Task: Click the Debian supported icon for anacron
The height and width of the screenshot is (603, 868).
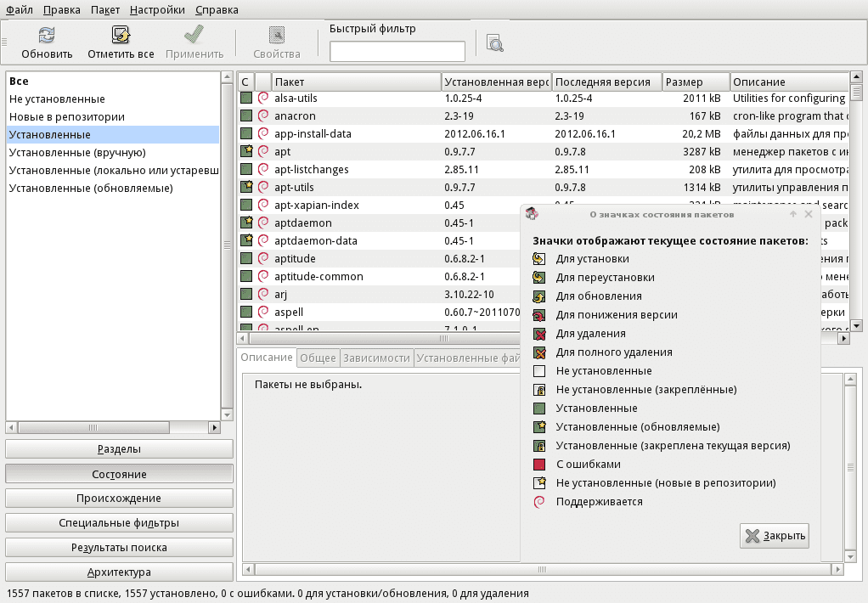Action: 263,116
